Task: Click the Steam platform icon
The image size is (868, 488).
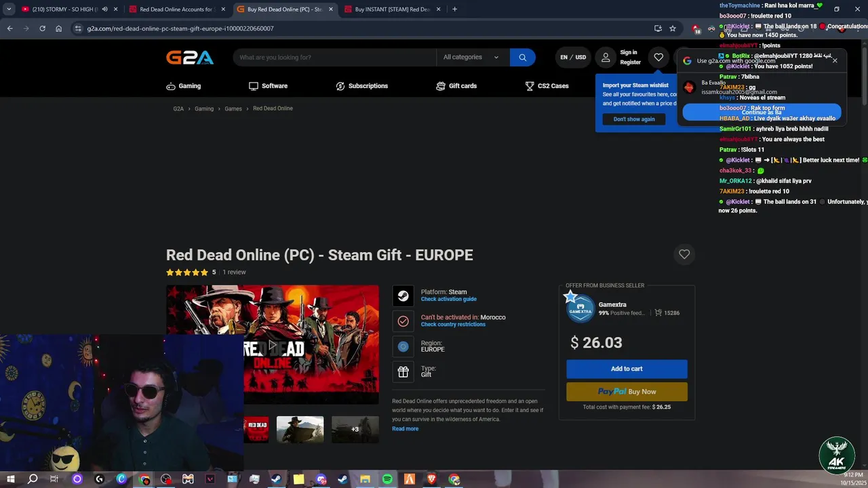Action: pyautogui.click(x=403, y=296)
